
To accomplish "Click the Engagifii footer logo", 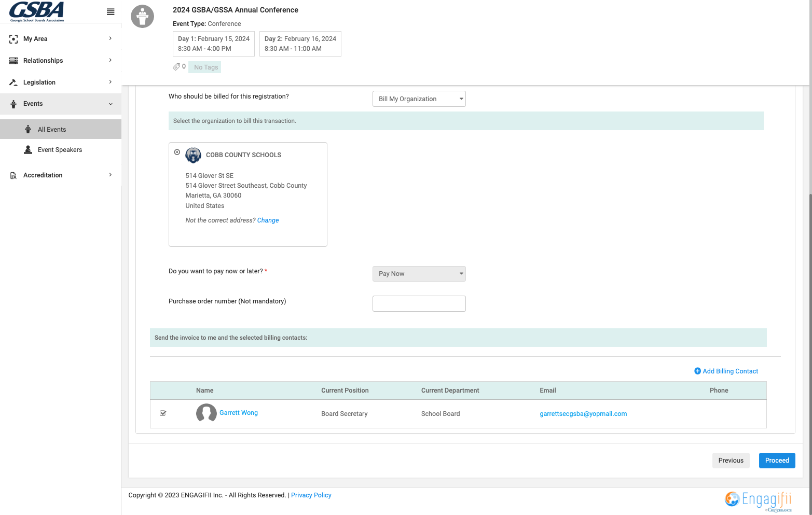I will click(759, 500).
